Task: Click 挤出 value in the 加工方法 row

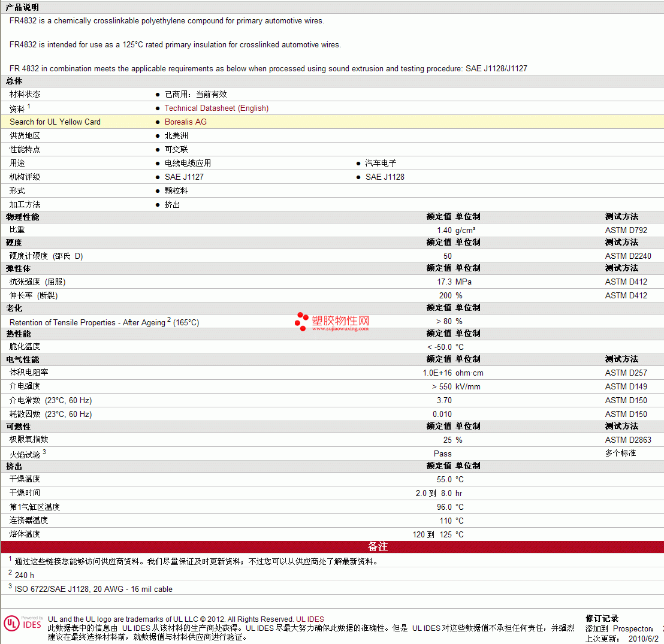Action: 173,205
